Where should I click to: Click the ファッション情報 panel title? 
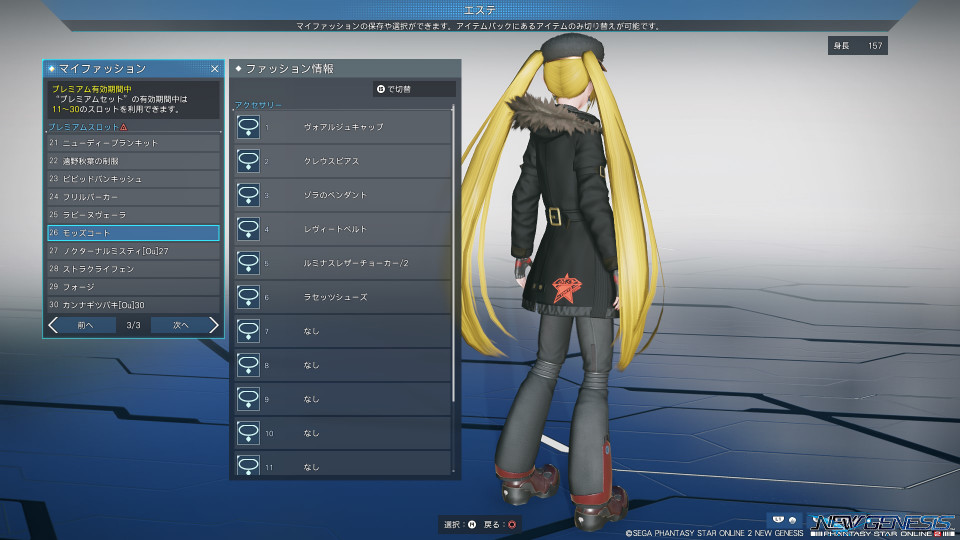(290, 69)
